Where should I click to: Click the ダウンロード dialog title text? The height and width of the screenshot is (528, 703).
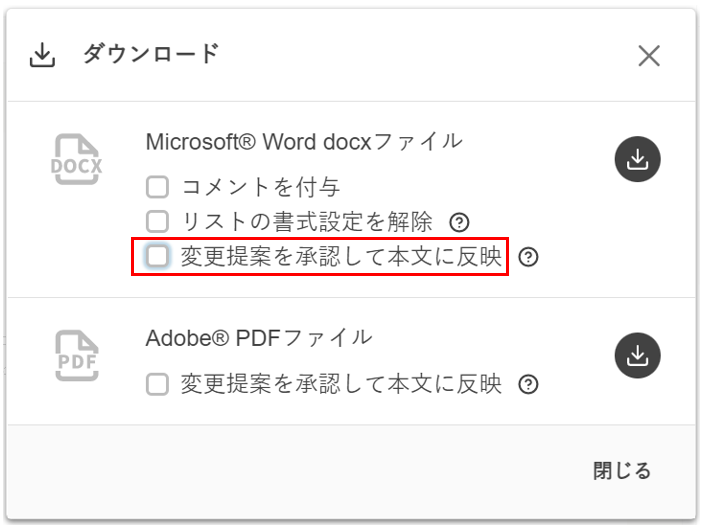tap(150, 55)
